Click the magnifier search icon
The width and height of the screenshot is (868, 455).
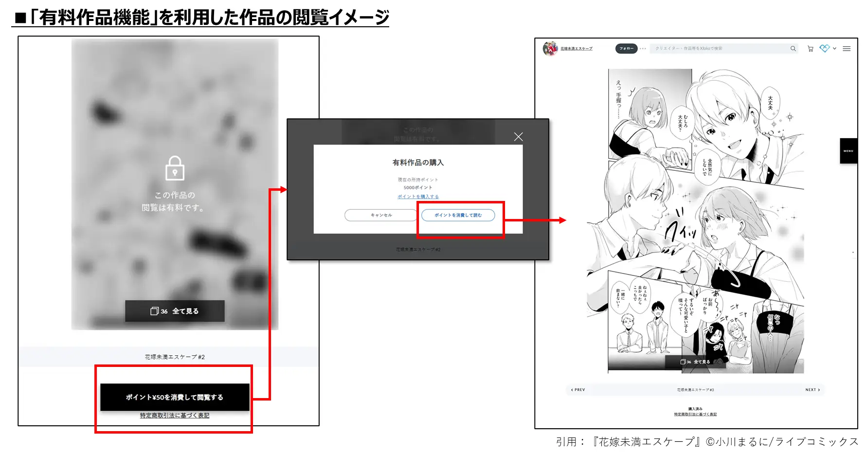pos(793,48)
